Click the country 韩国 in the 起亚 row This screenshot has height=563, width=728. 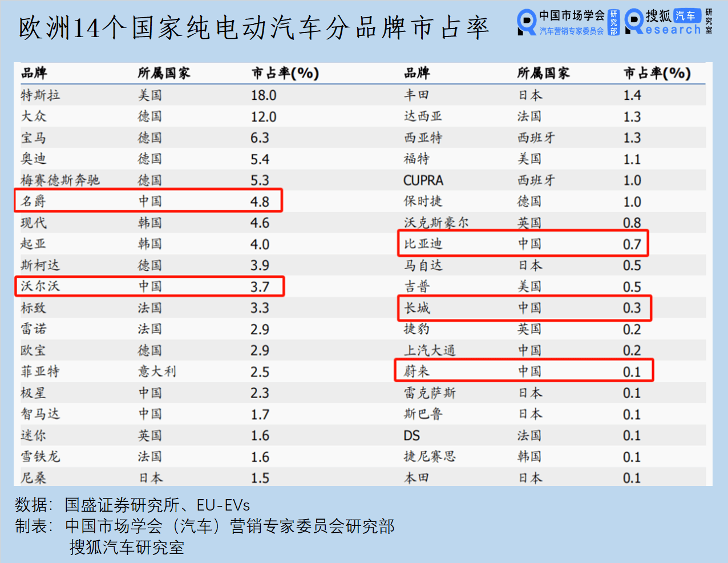click(x=151, y=244)
